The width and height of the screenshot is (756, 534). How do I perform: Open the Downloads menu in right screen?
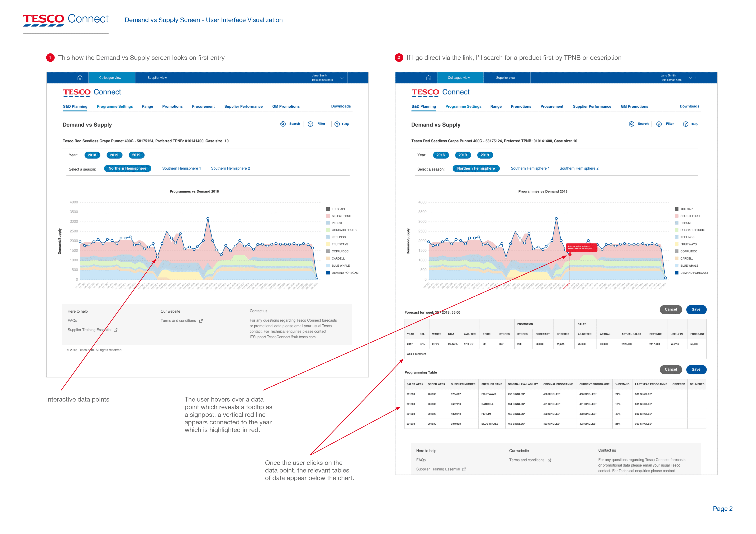(689, 106)
